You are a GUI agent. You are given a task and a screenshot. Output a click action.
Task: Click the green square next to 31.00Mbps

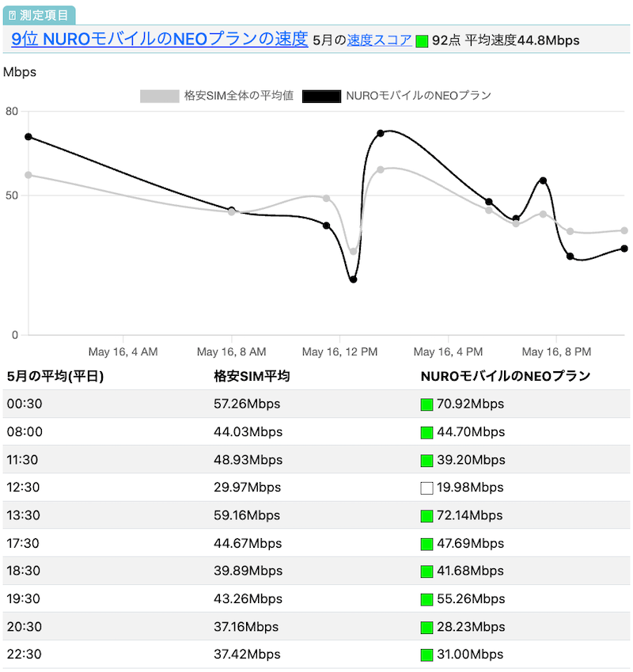tap(426, 655)
